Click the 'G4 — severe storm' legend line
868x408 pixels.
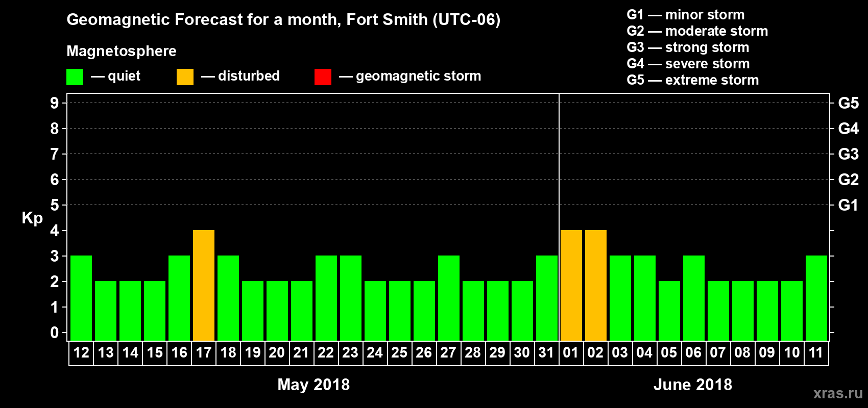(x=688, y=64)
